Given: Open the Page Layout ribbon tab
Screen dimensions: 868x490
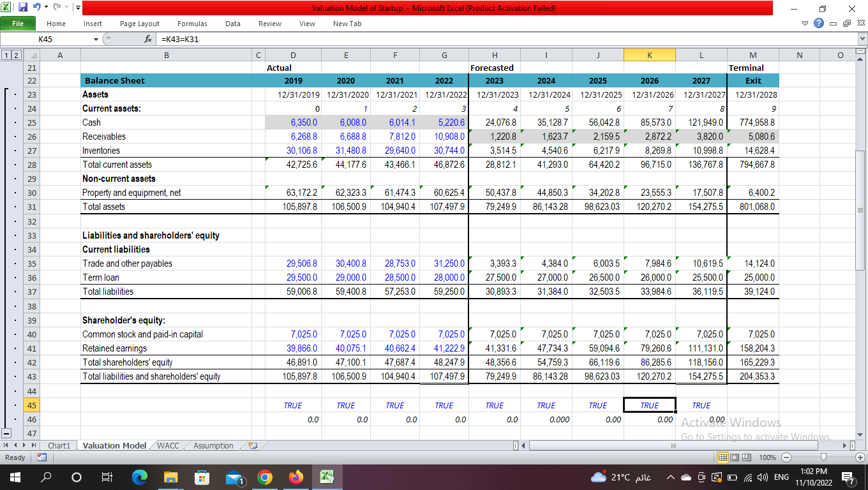Looking at the screenshot, I should [140, 24].
